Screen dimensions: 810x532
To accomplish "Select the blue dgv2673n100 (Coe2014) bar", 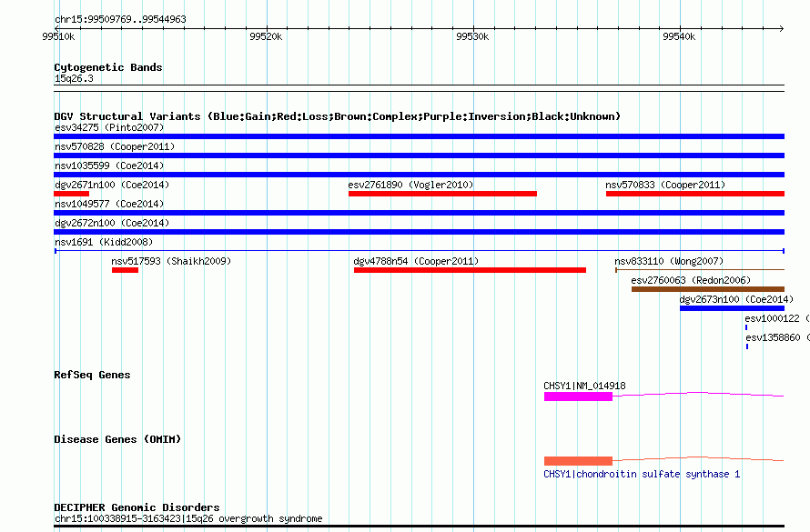I will (732, 308).
